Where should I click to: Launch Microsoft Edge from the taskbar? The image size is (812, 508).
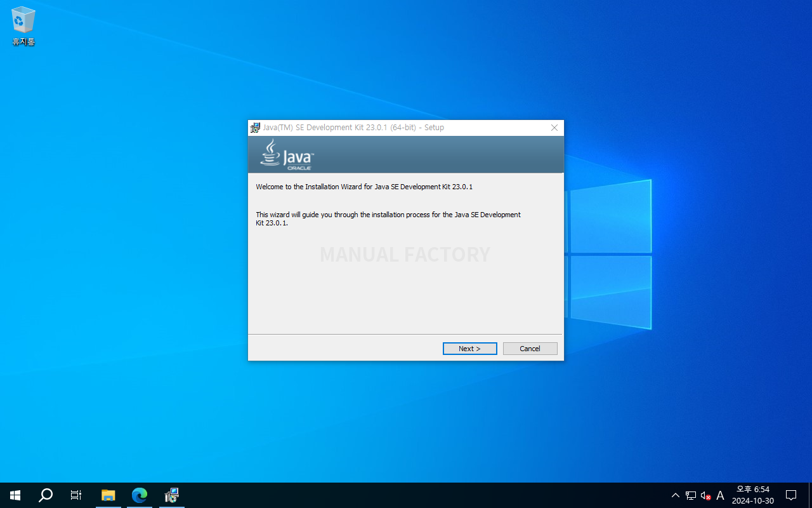(x=140, y=495)
